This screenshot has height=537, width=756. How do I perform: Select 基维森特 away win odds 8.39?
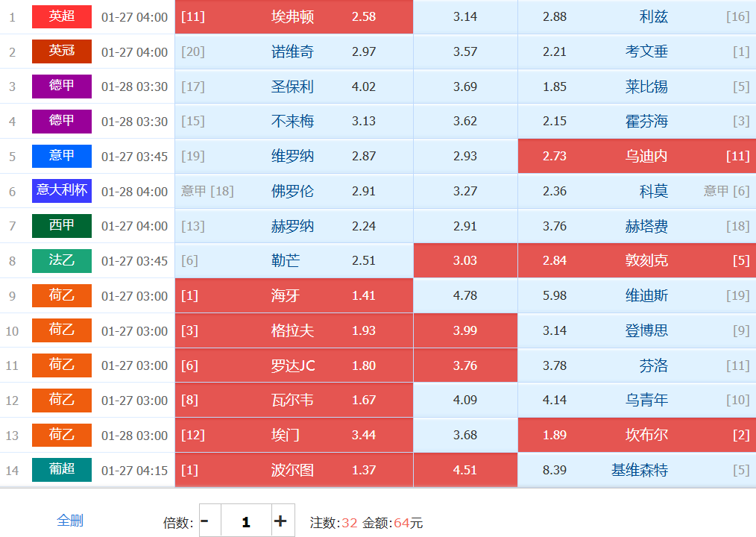coord(636,470)
